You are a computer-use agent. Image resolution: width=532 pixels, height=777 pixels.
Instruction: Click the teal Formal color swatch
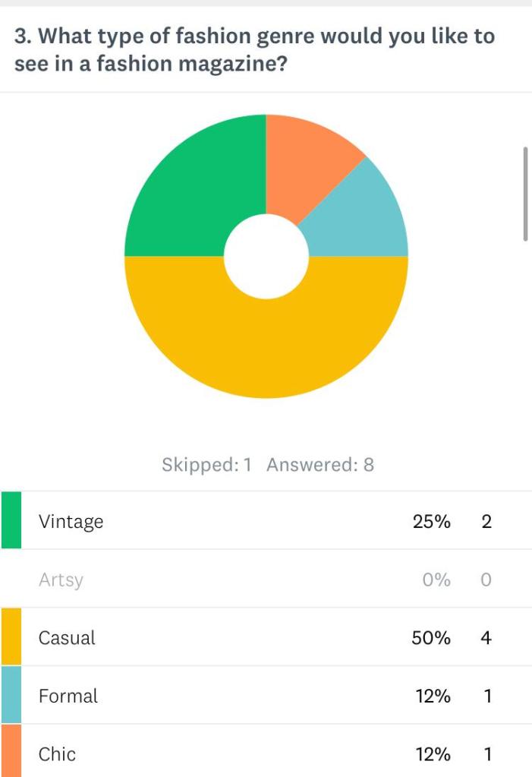coord(11,695)
